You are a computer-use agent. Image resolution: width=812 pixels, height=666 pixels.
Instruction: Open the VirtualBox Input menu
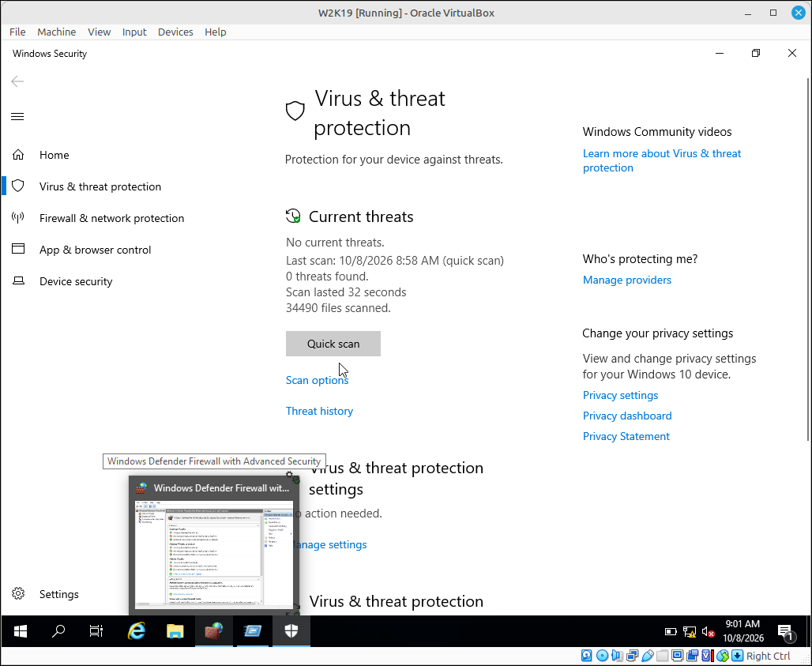134,32
